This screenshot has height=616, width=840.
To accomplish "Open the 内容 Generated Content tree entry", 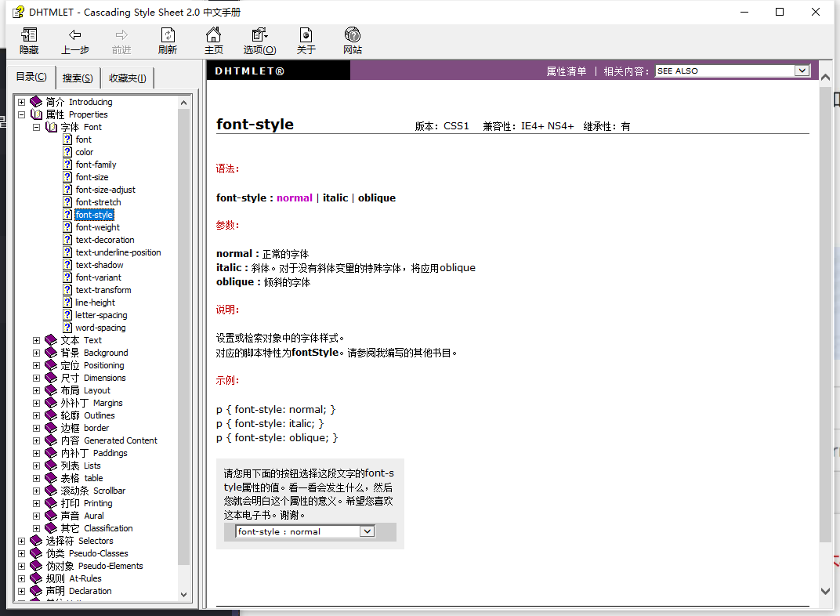I will click(x=109, y=440).
